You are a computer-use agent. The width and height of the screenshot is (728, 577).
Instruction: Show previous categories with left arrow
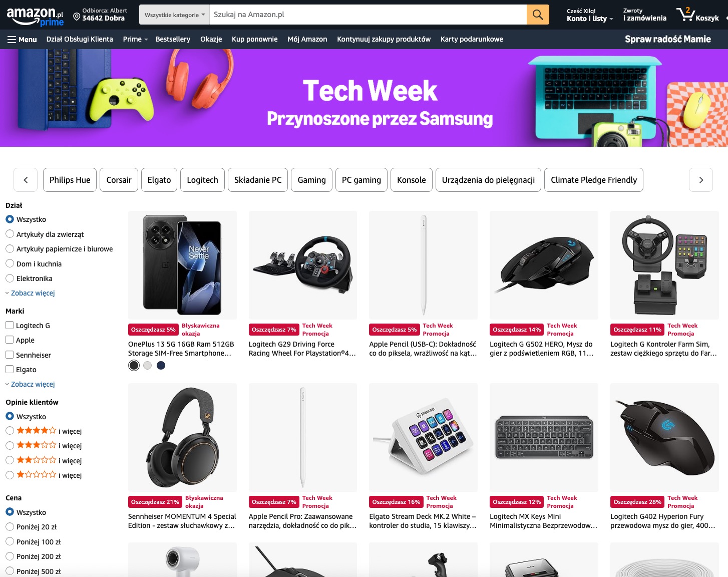pos(26,180)
